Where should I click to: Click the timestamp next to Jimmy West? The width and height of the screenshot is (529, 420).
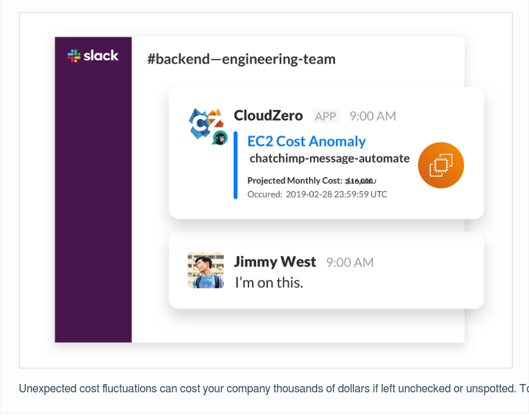pyautogui.click(x=350, y=262)
